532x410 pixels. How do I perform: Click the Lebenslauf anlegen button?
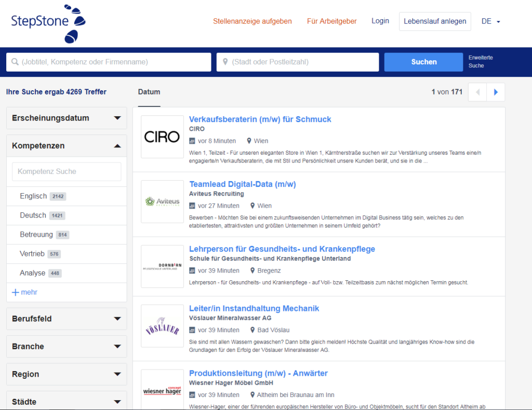click(x=435, y=21)
